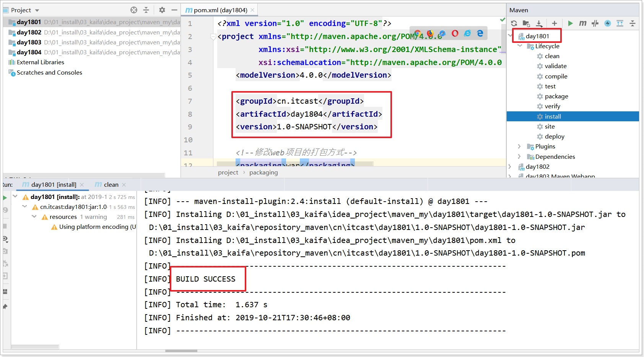
Task: Reimport all Maven projects
Action: pos(514,23)
